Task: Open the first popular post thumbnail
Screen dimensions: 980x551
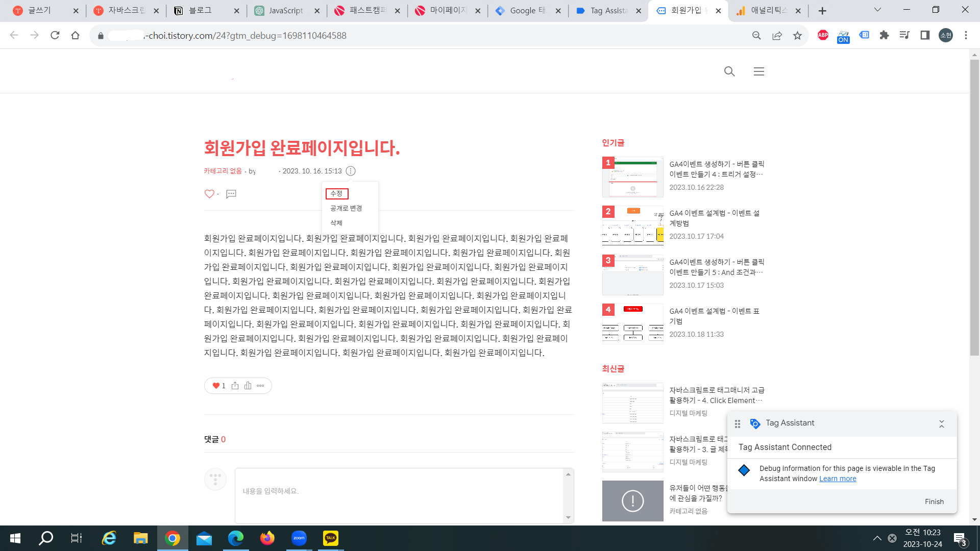Action: [633, 177]
